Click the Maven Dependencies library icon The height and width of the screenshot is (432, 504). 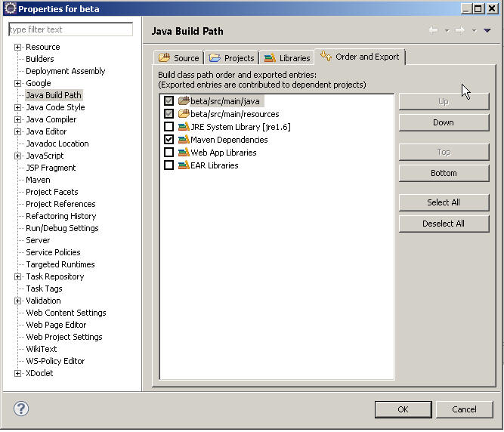coord(184,140)
